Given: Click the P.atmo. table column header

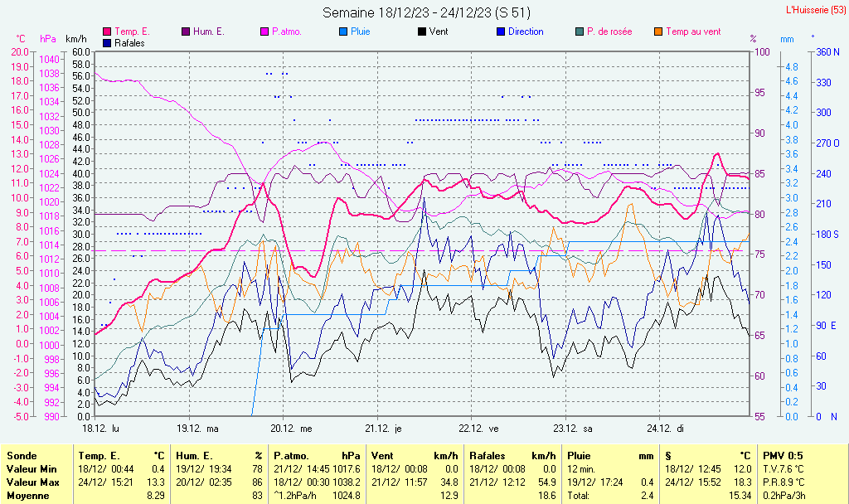Looking at the screenshot, I should (291, 456).
